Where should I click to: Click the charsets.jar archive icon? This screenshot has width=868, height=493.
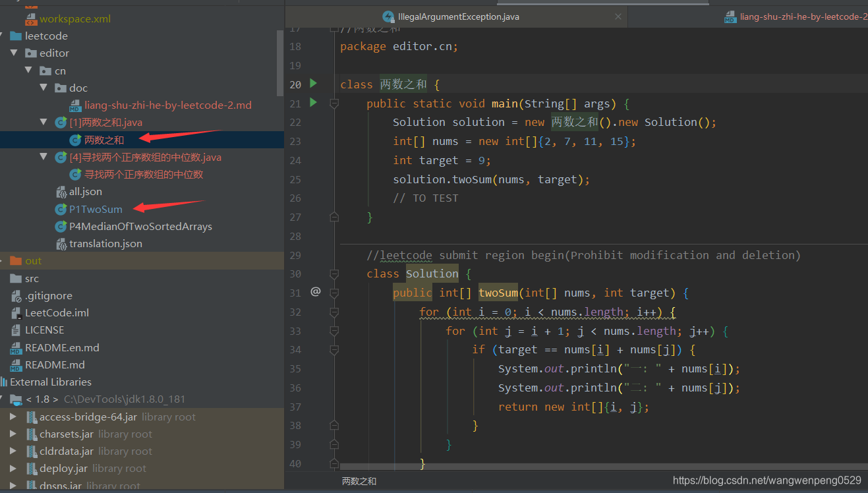pos(31,434)
